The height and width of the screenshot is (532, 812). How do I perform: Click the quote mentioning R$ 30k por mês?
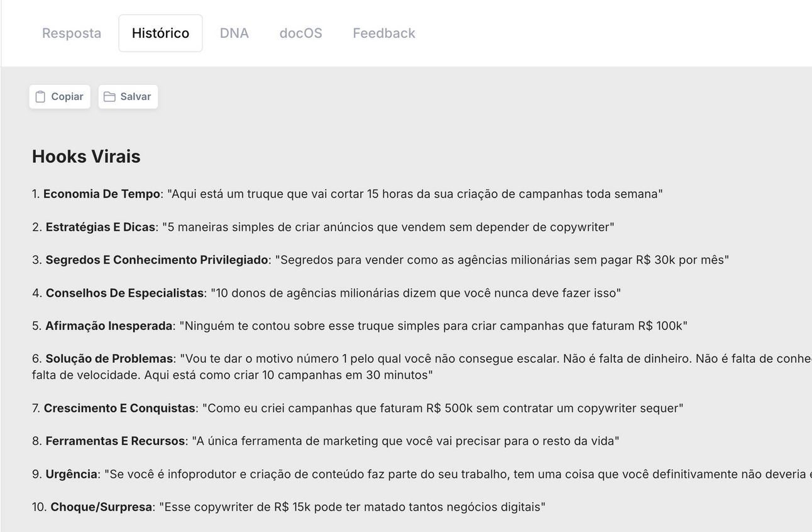point(502,260)
